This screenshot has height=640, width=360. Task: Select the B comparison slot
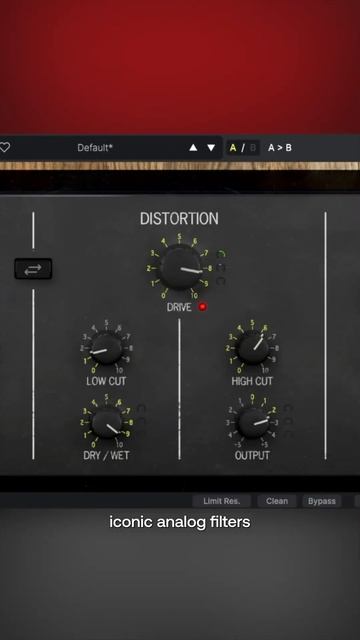[x=253, y=148]
